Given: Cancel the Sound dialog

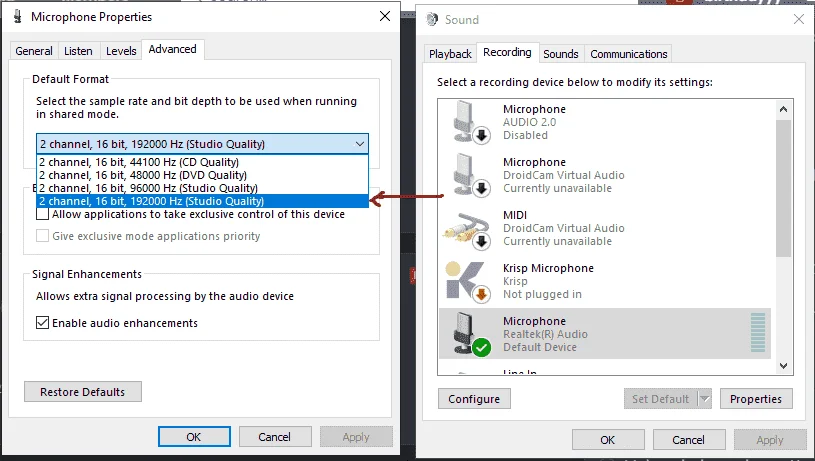Looking at the screenshot, I should click(x=689, y=440).
